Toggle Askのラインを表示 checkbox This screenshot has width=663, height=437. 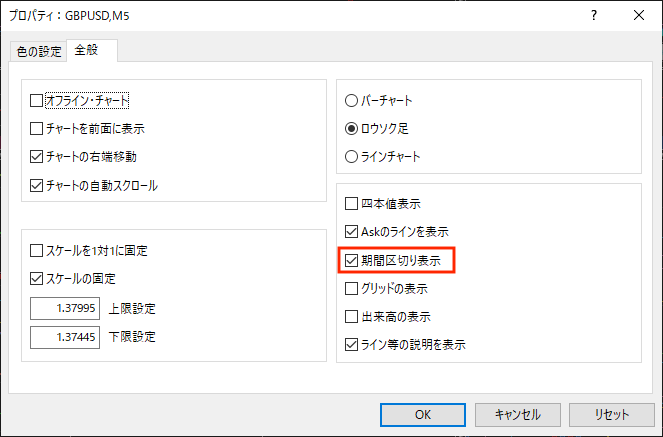coord(351,232)
